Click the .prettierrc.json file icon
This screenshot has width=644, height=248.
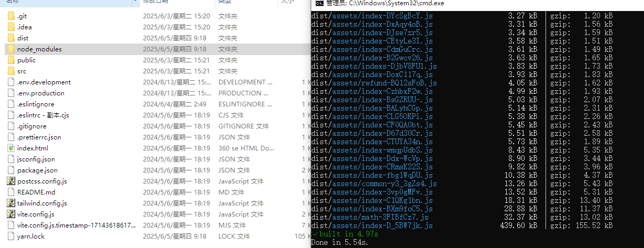coord(12,137)
